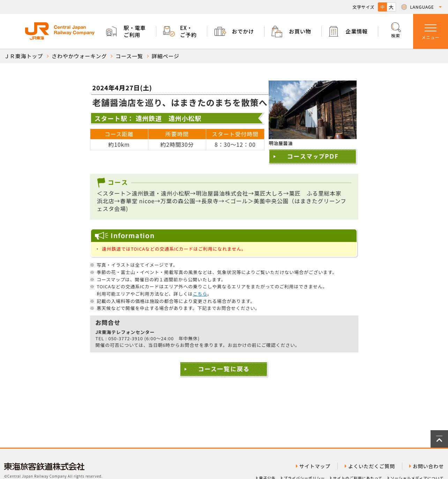The width and height of the screenshot is (448, 479).
Task: Click the 詳細ページ breadcrumb text
Action: tap(165, 56)
